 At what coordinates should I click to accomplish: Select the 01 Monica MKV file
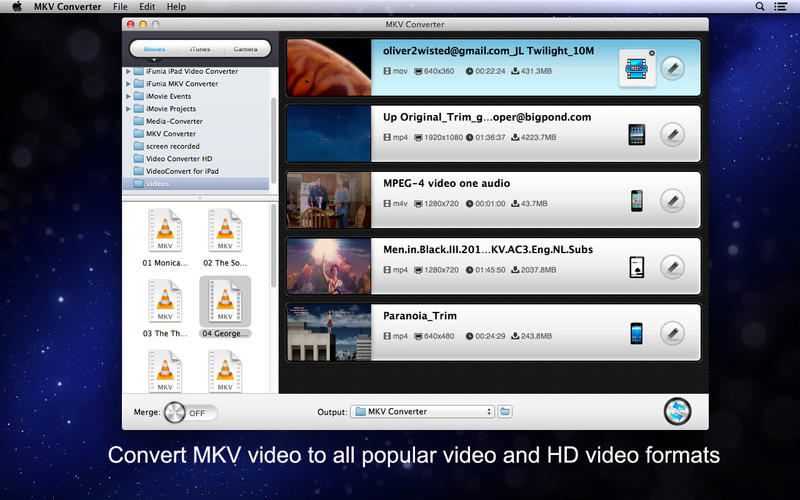click(x=165, y=238)
